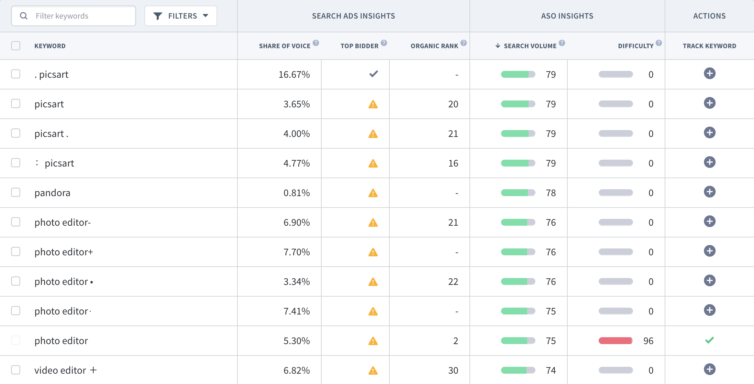Click the search volume value 78

tap(551, 193)
